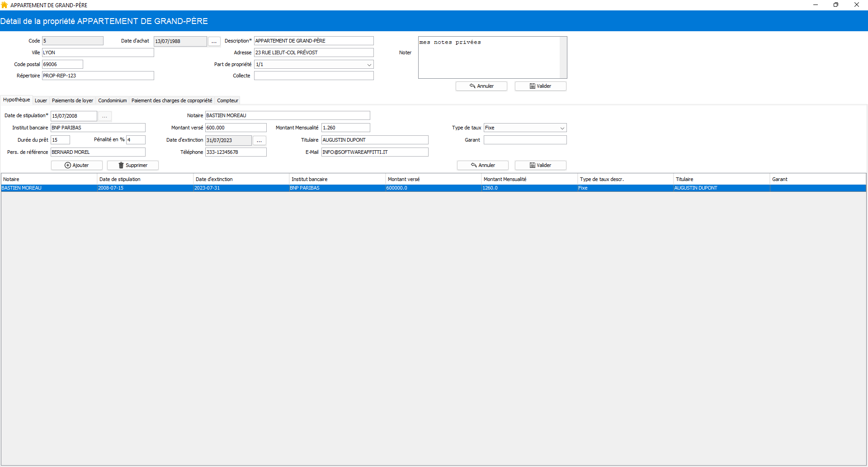Click the Adresse field

(x=314, y=52)
